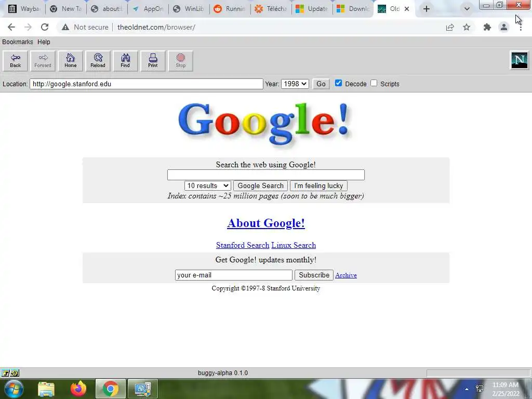532x399 pixels.
Task: Click the your e-mail input field
Action: click(233, 275)
